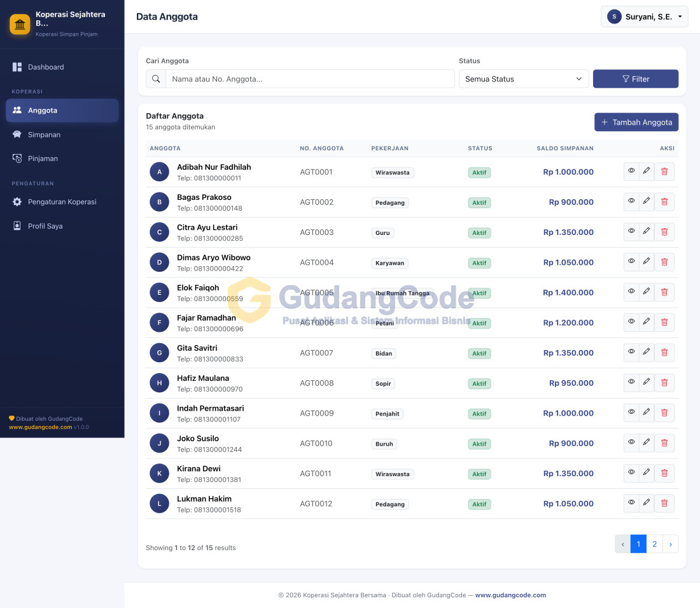Click the Ibu Rumah Tangga job badge
Image resolution: width=700 pixels, height=608 pixels.
coord(402,293)
